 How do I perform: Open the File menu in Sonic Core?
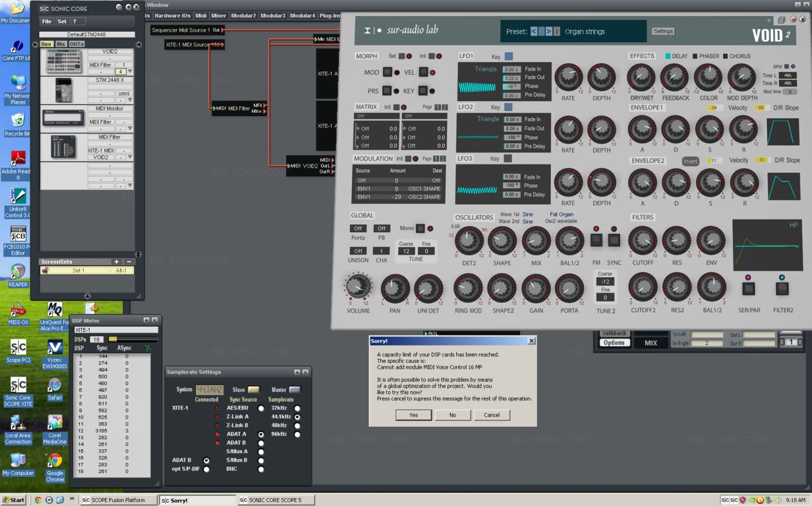46,21
